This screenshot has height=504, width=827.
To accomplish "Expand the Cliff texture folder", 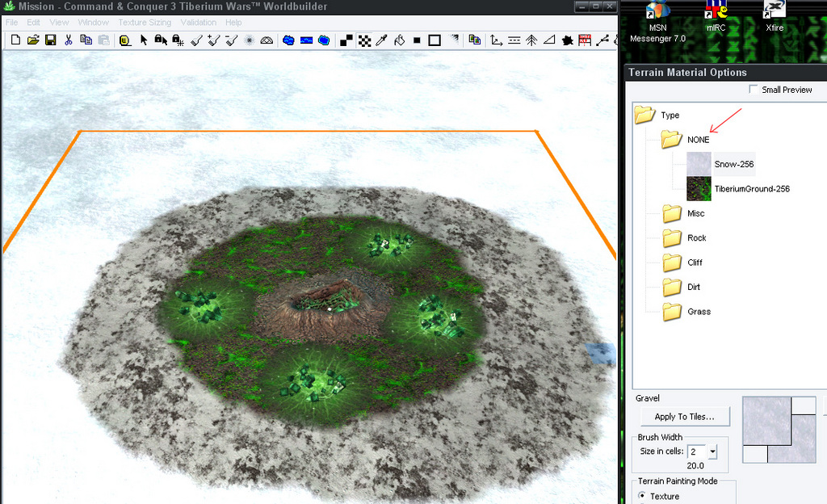I will pos(672,262).
